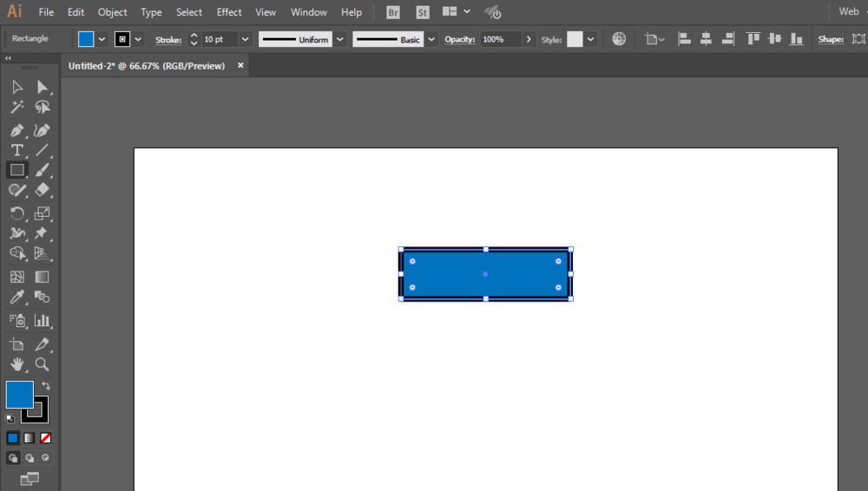Viewport: 868px width, 491px height.
Task: Open Adobe Stock via St icon
Action: (423, 12)
